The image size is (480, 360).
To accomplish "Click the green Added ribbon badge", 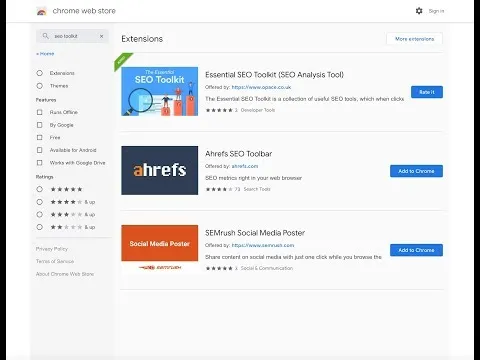I will 121,60.
